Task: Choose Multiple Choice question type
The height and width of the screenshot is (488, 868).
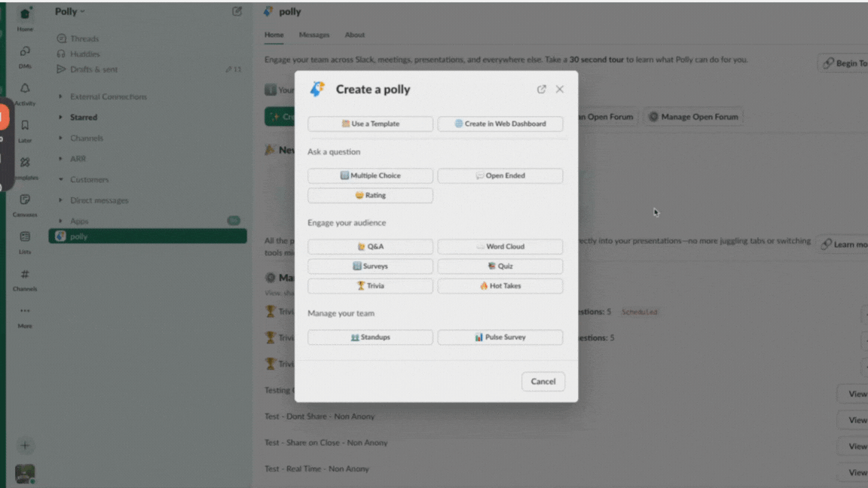Action: [x=371, y=175]
